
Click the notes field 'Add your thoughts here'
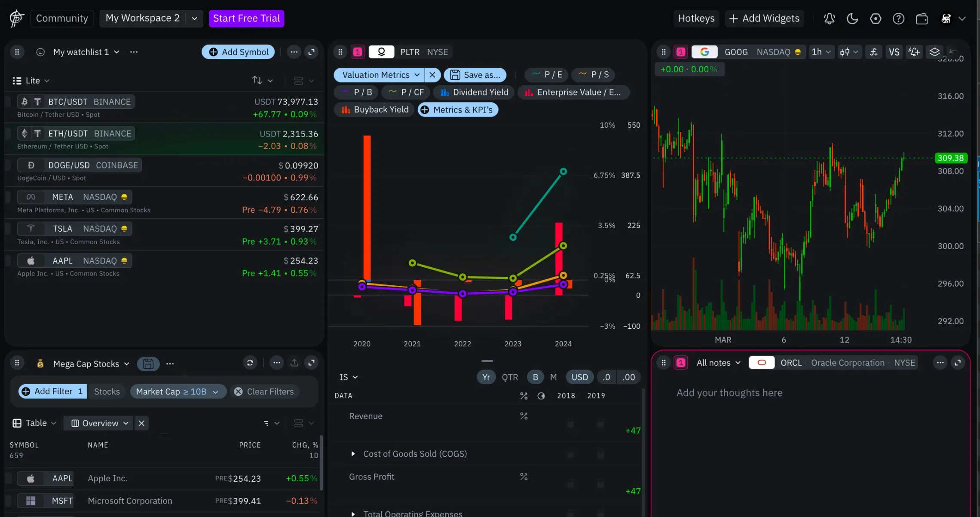pyautogui.click(x=729, y=393)
